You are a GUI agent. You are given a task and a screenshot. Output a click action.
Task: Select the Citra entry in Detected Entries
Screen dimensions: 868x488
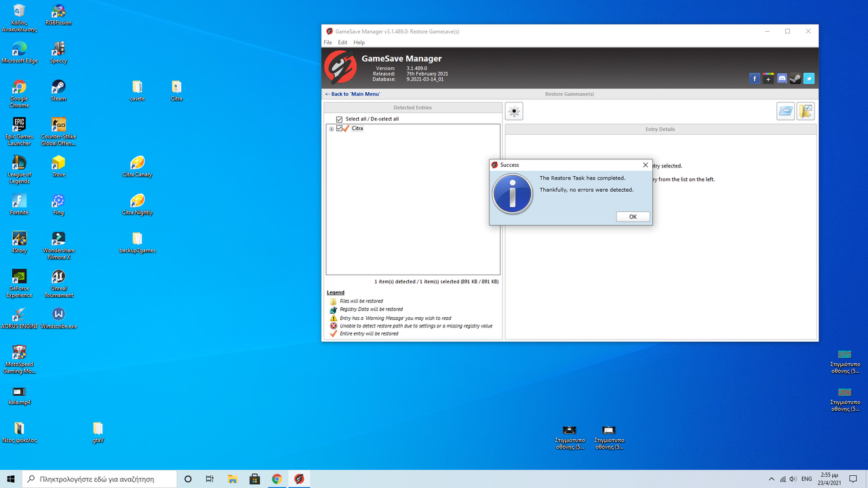(x=357, y=129)
